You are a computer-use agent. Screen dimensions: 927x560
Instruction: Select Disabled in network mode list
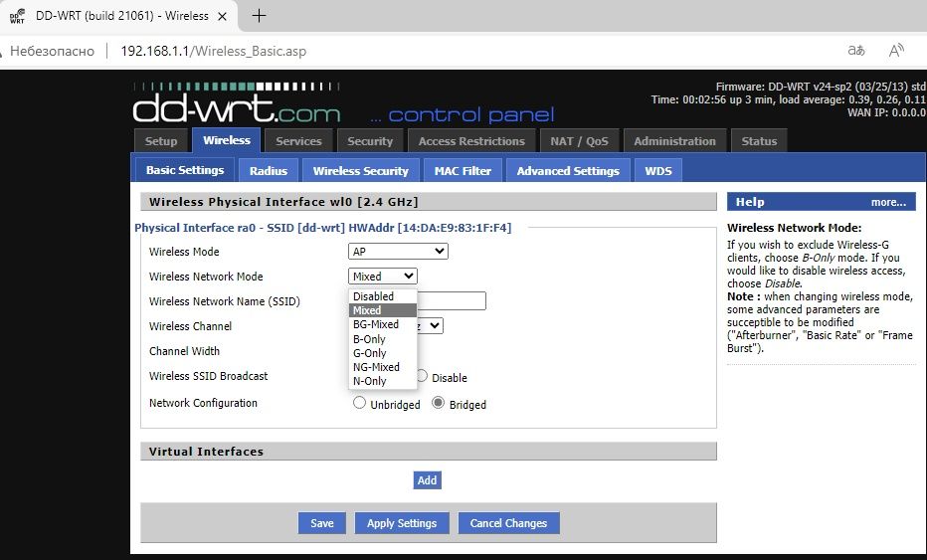[x=383, y=296]
